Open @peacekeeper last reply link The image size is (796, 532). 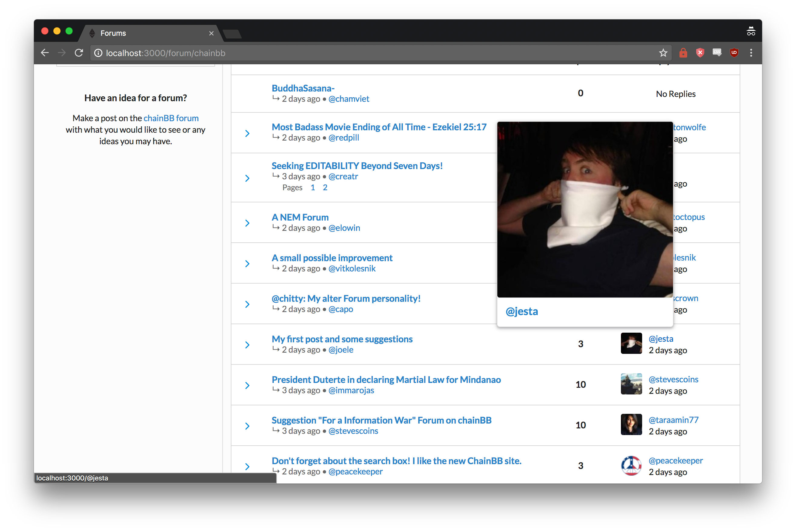675,461
